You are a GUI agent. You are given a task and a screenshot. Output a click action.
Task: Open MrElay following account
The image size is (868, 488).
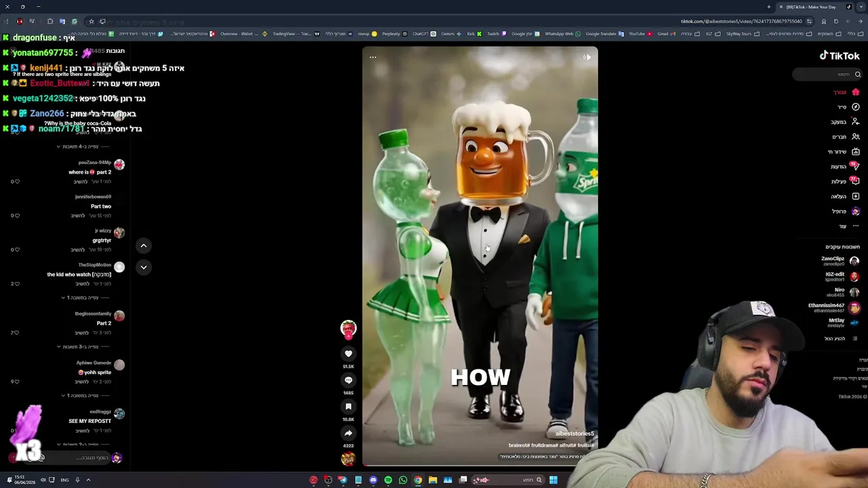(844, 323)
